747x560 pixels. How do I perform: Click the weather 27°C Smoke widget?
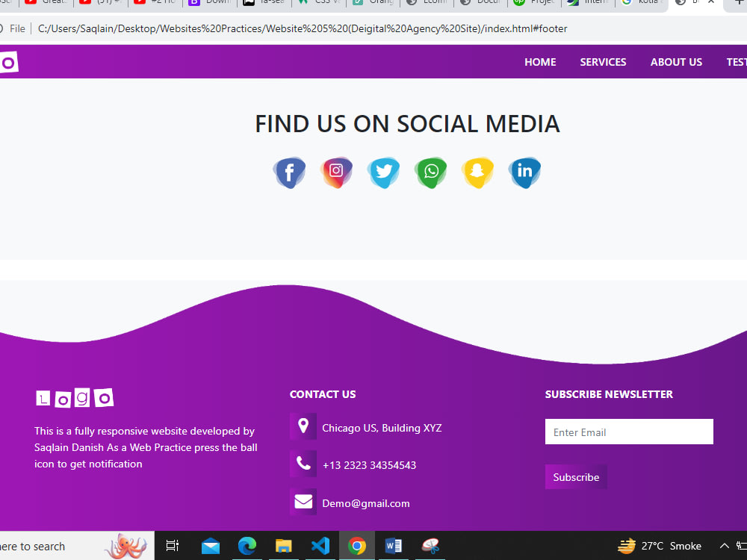coord(660,546)
